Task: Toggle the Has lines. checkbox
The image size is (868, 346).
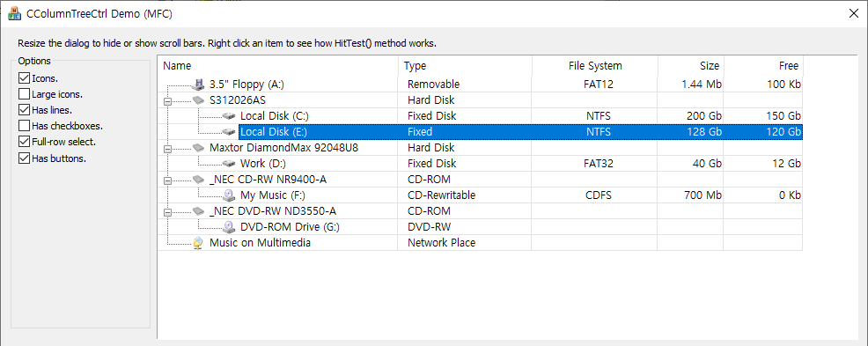Action: click(x=24, y=110)
